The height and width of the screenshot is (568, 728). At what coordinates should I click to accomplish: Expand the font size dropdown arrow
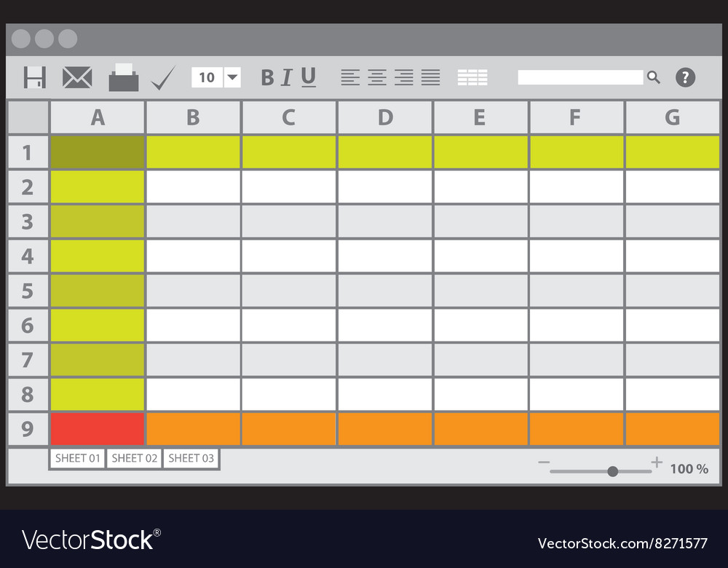[232, 77]
